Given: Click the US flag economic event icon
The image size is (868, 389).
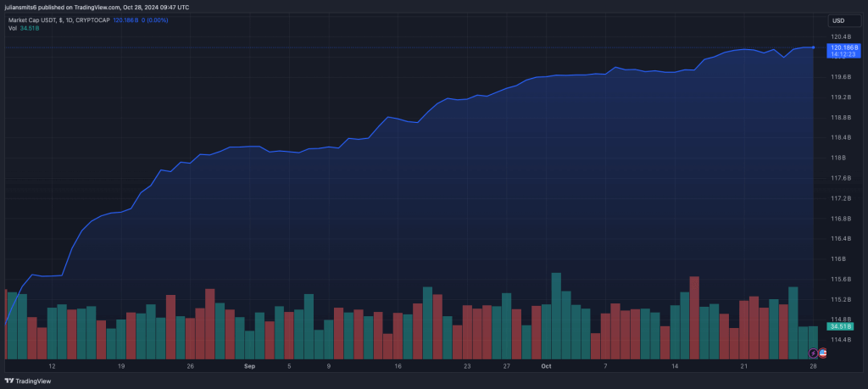Looking at the screenshot, I should pos(822,353).
